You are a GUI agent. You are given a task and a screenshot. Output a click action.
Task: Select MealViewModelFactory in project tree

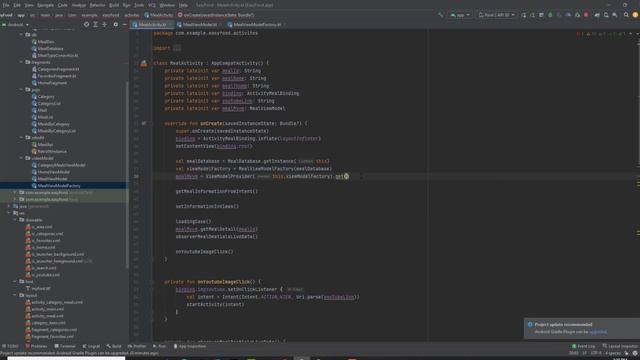59,186
